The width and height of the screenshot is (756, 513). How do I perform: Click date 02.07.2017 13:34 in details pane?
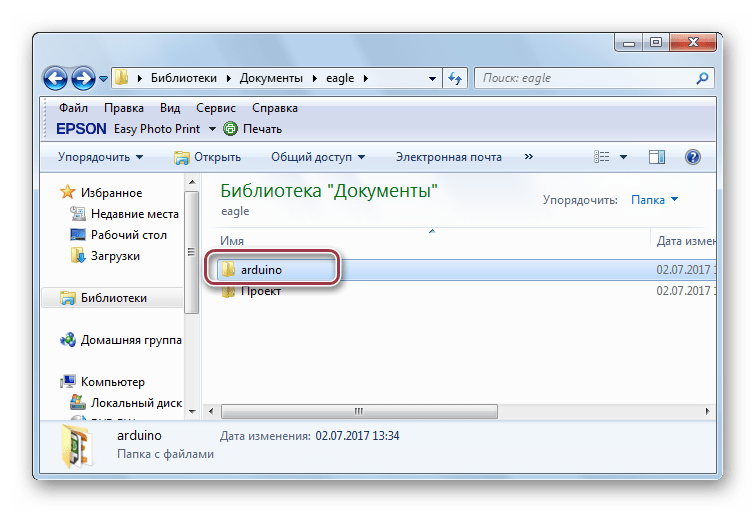(357, 436)
